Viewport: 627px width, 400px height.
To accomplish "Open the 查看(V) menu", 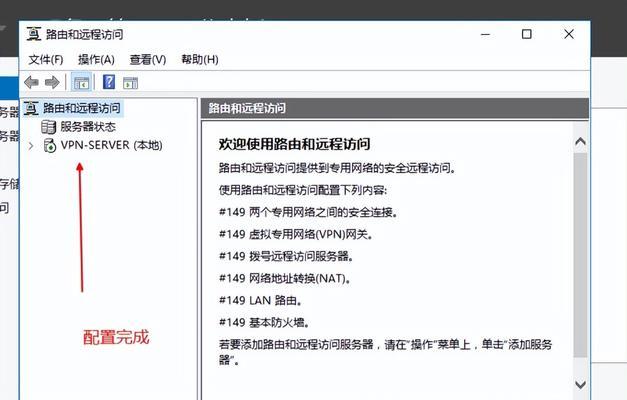I will pos(148,60).
